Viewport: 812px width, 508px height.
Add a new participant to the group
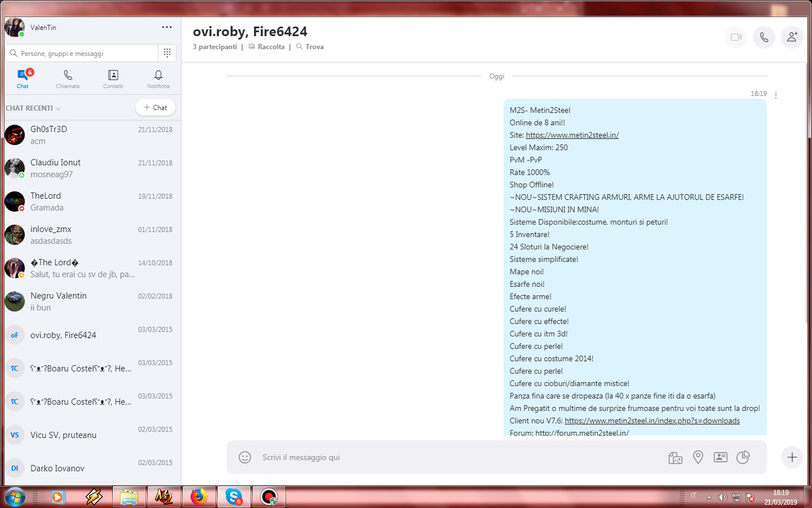pos(792,37)
